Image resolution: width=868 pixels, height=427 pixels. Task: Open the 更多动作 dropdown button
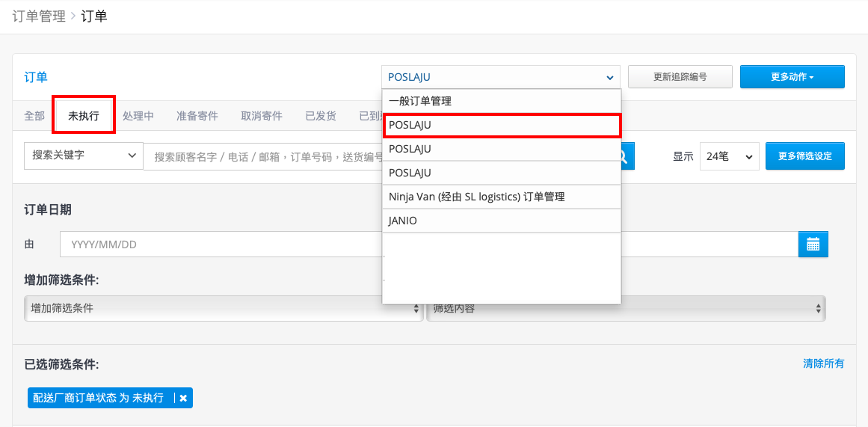tap(792, 77)
